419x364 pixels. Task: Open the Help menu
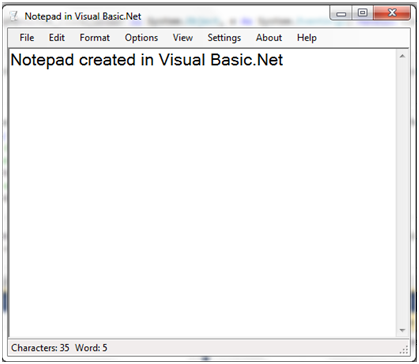tap(307, 38)
